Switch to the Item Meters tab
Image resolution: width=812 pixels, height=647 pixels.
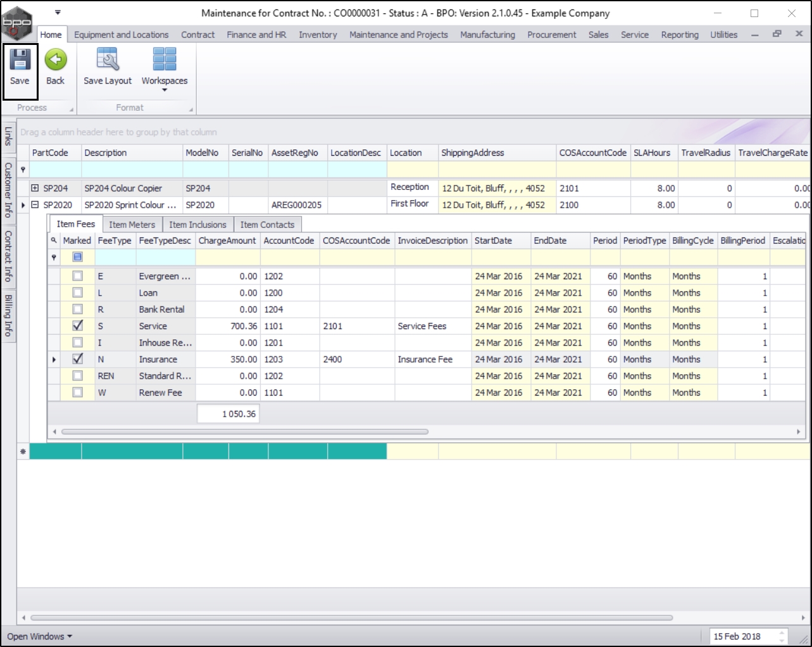(132, 225)
